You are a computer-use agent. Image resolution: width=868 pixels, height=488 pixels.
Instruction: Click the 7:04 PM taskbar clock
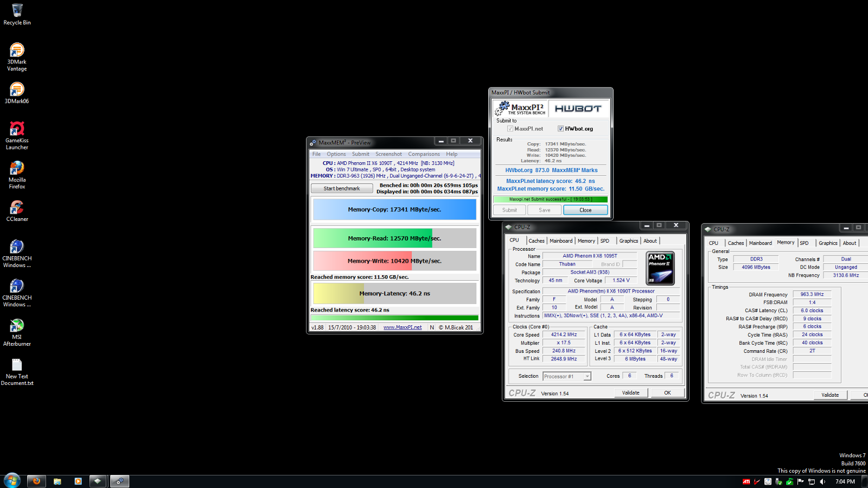tap(845, 481)
